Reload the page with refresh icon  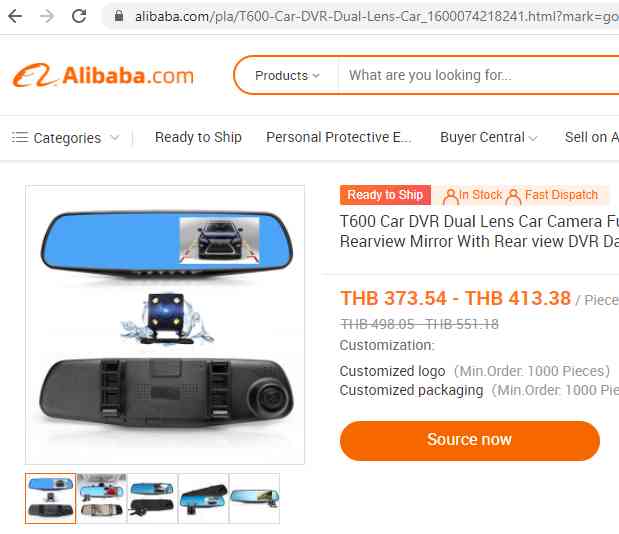coord(79,16)
